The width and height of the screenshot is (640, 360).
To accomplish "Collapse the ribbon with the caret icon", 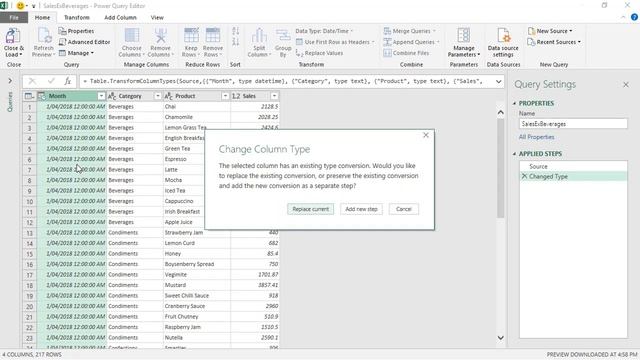I will (623, 17).
